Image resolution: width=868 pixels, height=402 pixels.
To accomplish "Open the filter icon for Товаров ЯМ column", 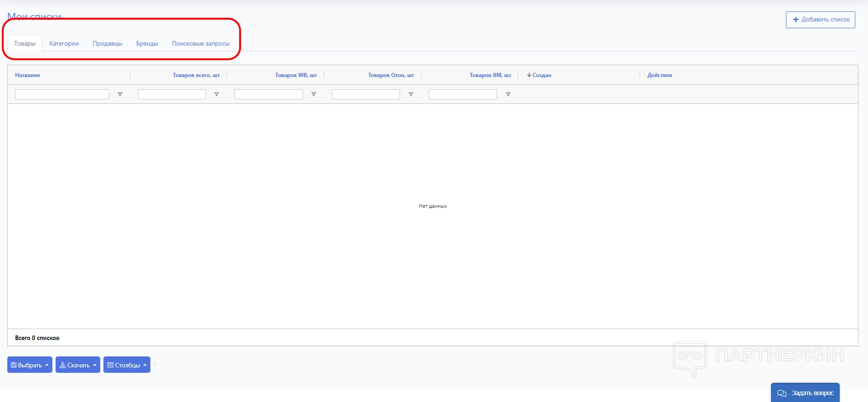I will pyautogui.click(x=508, y=94).
